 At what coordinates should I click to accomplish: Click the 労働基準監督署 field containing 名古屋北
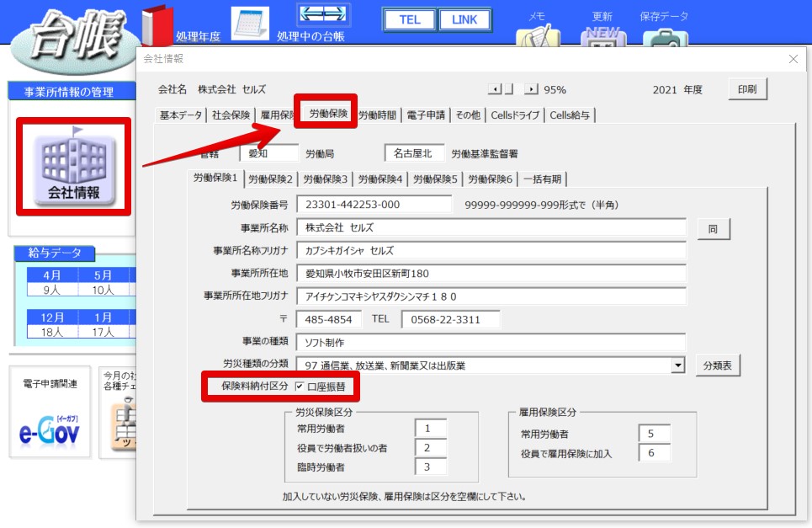coord(415,153)
